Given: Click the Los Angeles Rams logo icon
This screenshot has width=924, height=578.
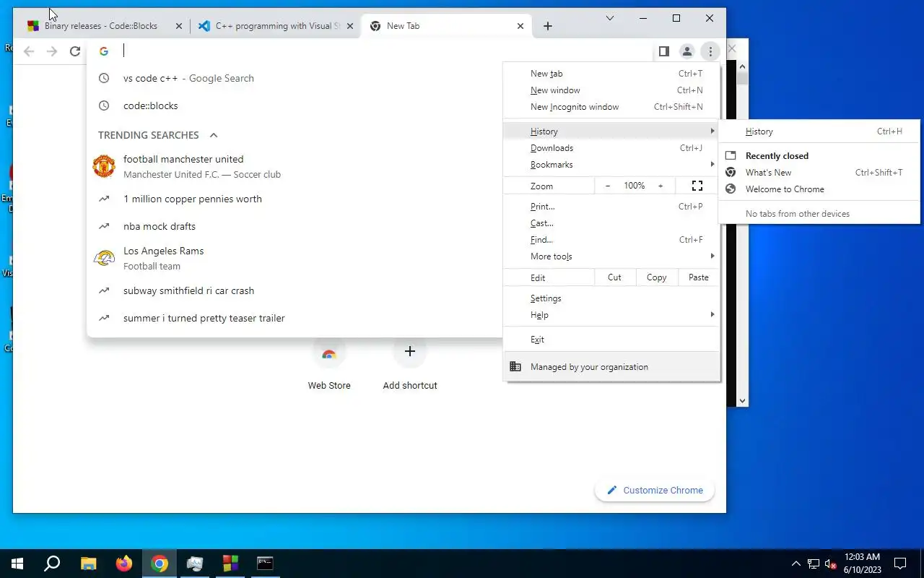Looking at the screenshot, I should [x=104, y=258].
